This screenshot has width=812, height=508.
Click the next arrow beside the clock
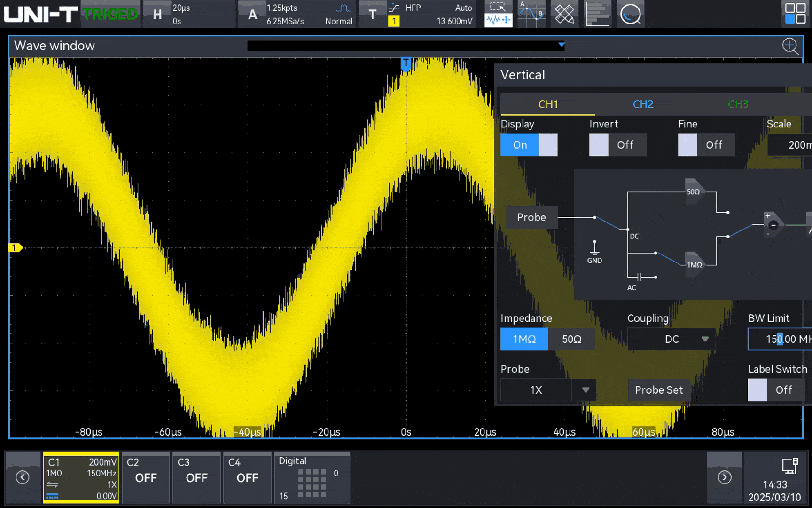pyautogui.click(x=724, y=477)
